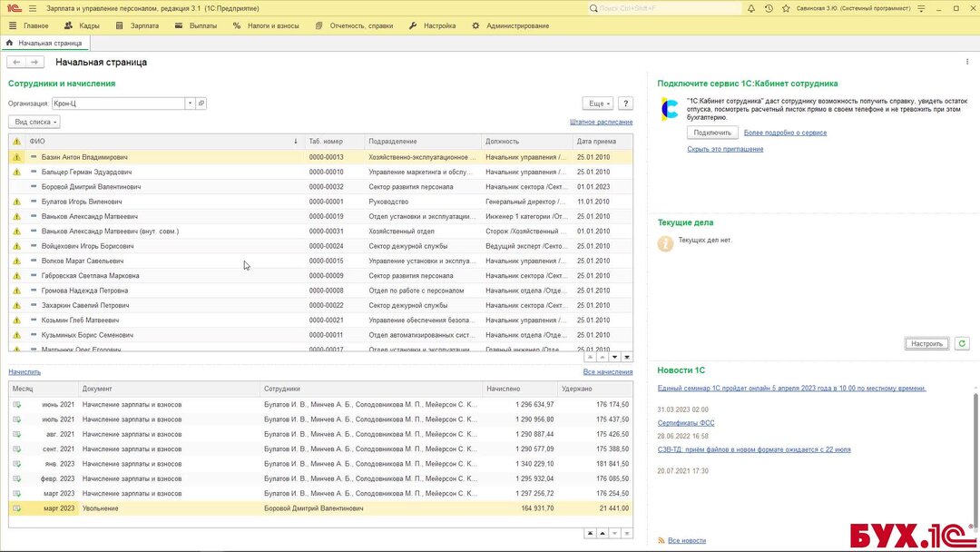
Task: Click the home icon on Начальная страница tab
Action: click(10, 43)
